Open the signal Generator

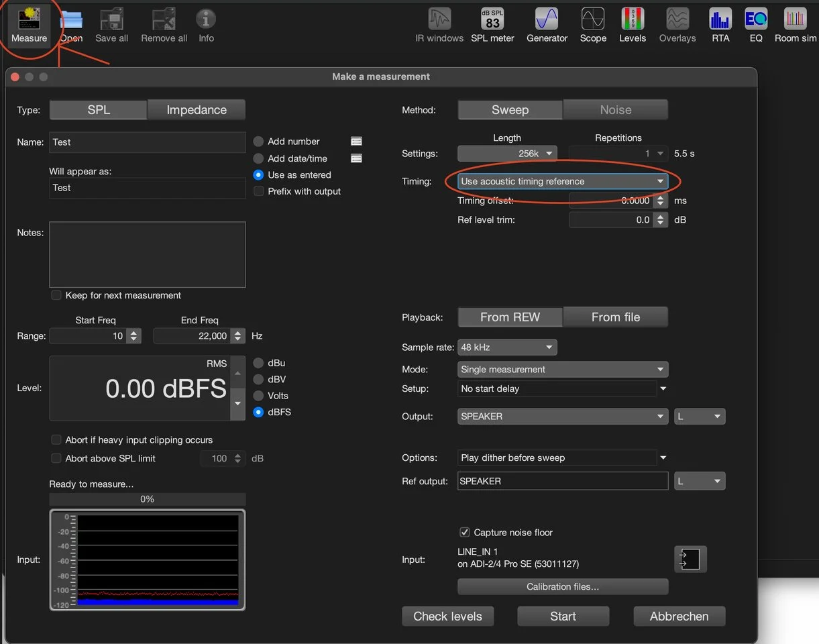[547, 25]
